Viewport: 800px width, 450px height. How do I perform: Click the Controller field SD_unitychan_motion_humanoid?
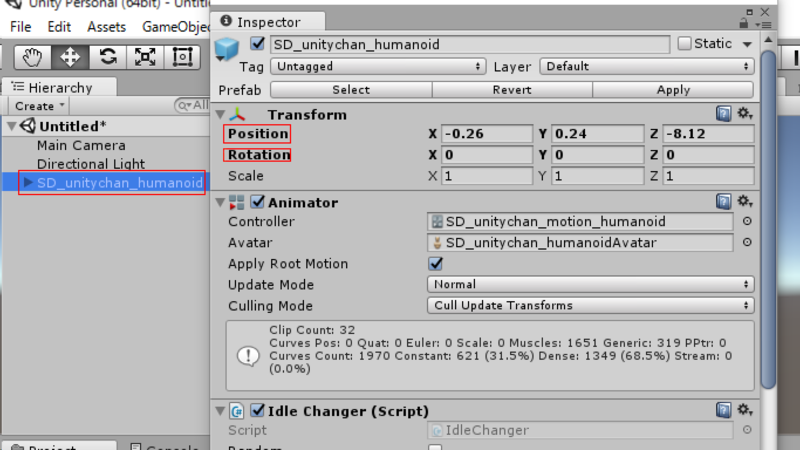[x=580, y=221]
